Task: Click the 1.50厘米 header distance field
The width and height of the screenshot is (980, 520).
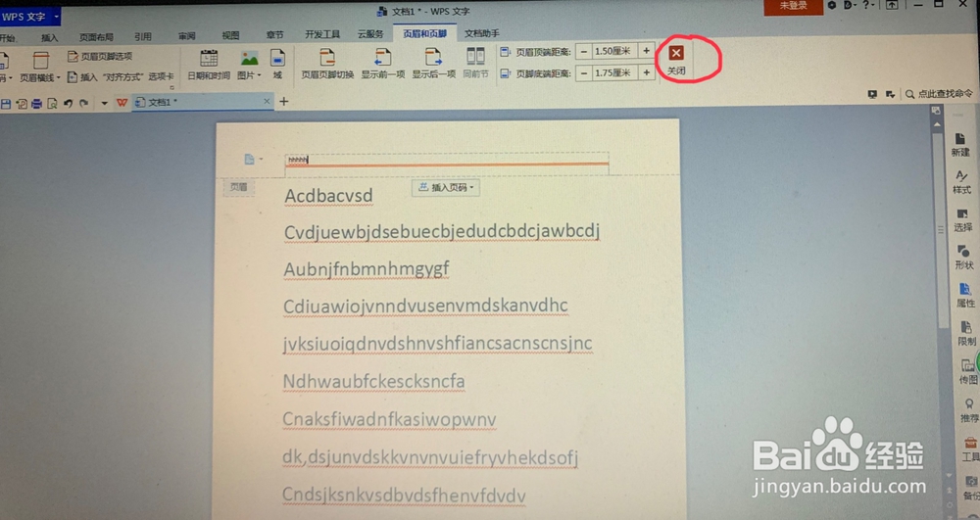Action: [x=614, y=51]
